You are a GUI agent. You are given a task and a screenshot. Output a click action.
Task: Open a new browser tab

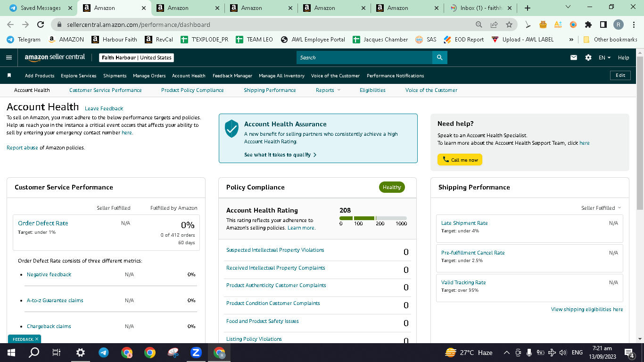coord(528,8)
